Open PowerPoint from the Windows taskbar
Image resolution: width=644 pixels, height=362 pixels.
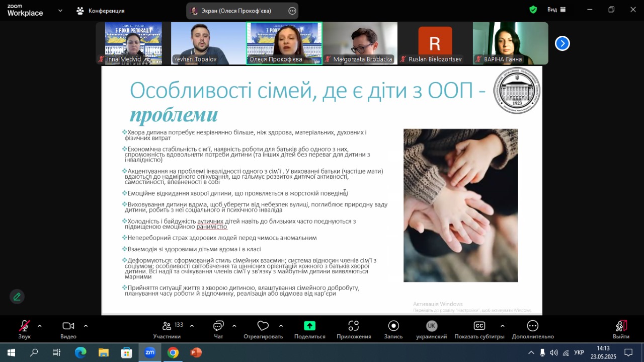click(x=196, y=352)
